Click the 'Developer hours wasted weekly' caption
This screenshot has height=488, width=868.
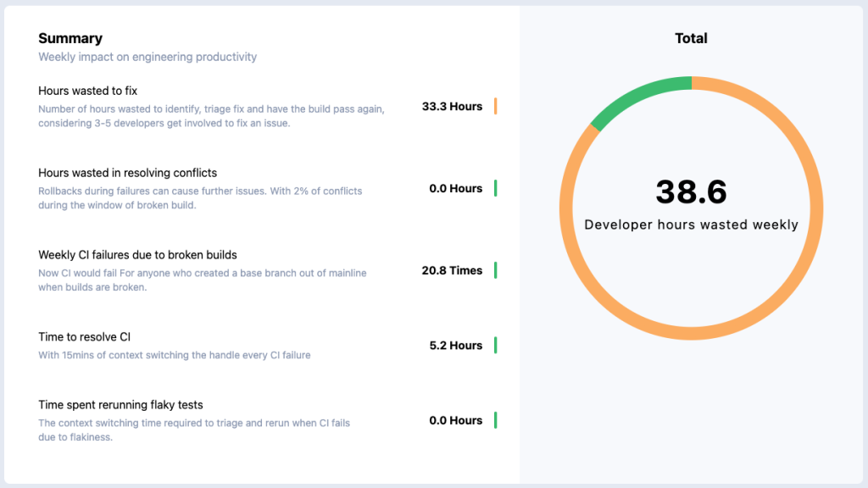tap(691, 225)
